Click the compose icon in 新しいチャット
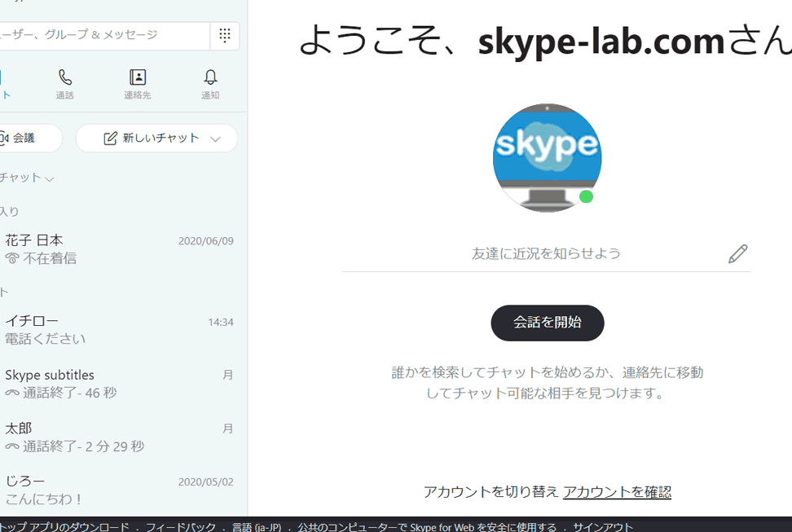 [x=110, y=138]
